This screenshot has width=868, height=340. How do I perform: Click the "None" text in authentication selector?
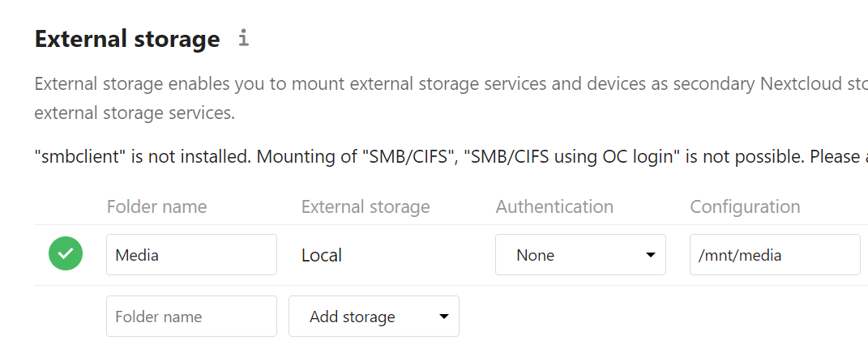click(535, 256)
